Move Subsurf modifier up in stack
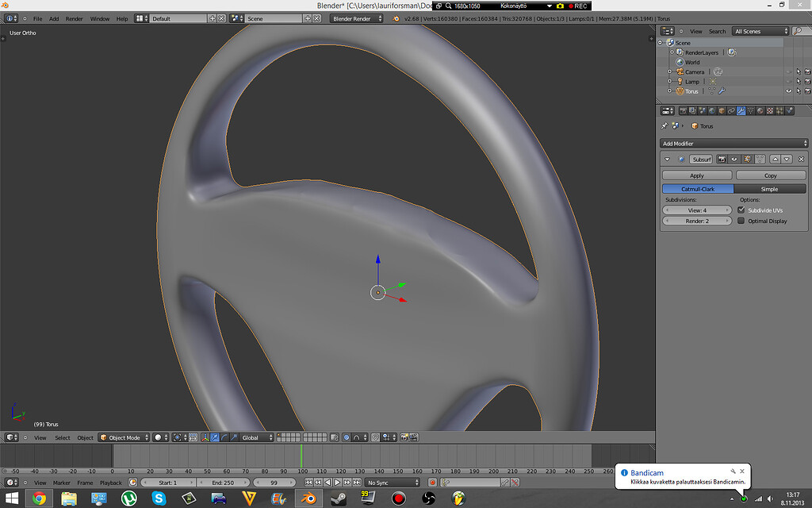The height and width of the screenshot is (508, 812). tap(776, 159)
